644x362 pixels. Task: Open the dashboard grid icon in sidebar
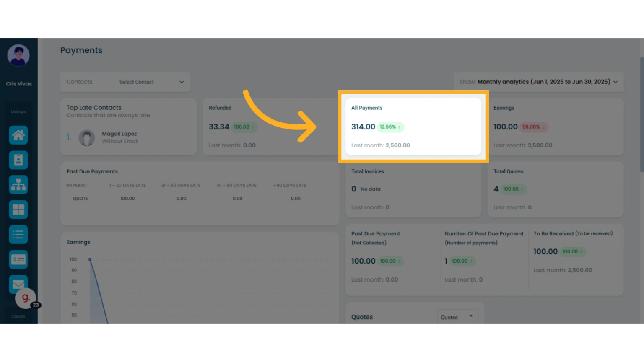click(18, 209)
